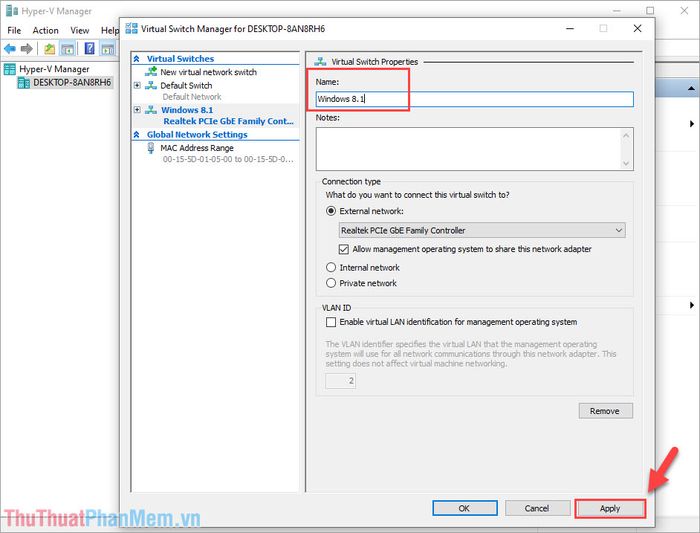700x533 pixels.
Task: Select Hyper-V Manager root tree node
Action: pos(54,69)
